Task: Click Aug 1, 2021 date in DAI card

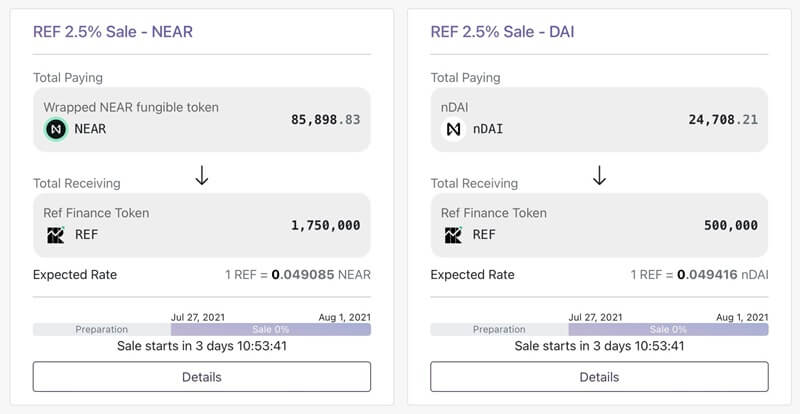Action: 742,317
